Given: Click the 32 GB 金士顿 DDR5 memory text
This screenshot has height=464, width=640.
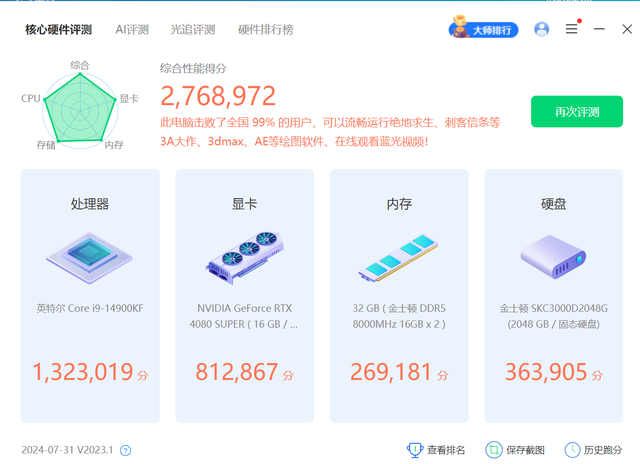Looking at the screenshot, I should (x=399, y=316).
